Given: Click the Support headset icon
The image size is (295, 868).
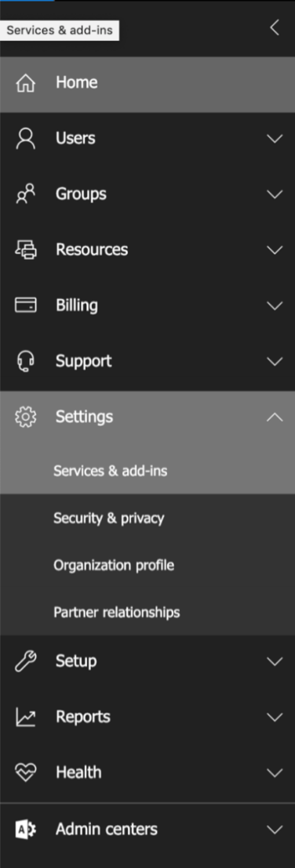Looking at the screenshot, I should (x=26, y=361).
